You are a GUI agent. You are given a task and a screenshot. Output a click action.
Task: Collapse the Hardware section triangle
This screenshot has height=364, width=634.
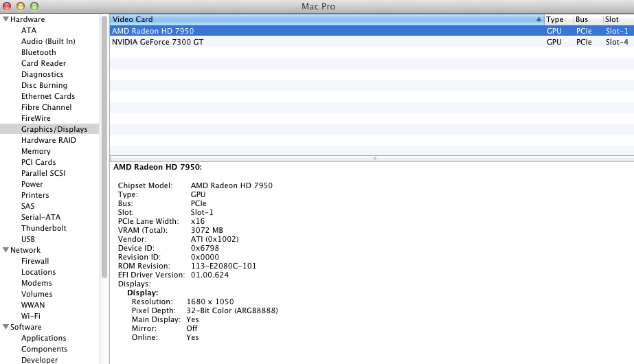point(5,19)
